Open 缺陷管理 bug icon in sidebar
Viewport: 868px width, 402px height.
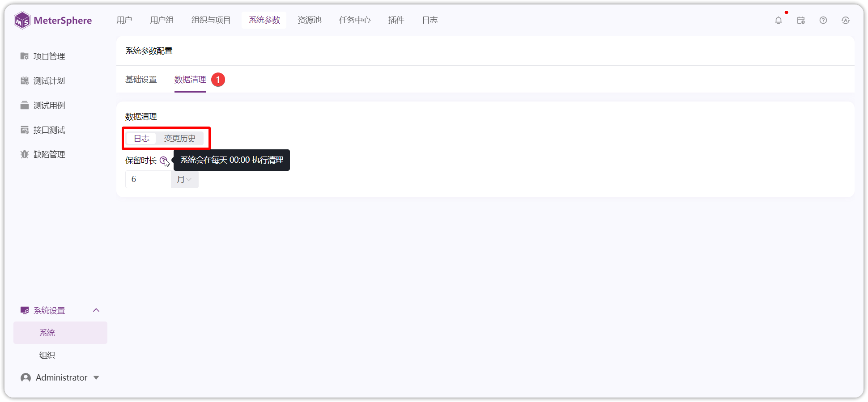pyautogui.click(x=25, y=154)
